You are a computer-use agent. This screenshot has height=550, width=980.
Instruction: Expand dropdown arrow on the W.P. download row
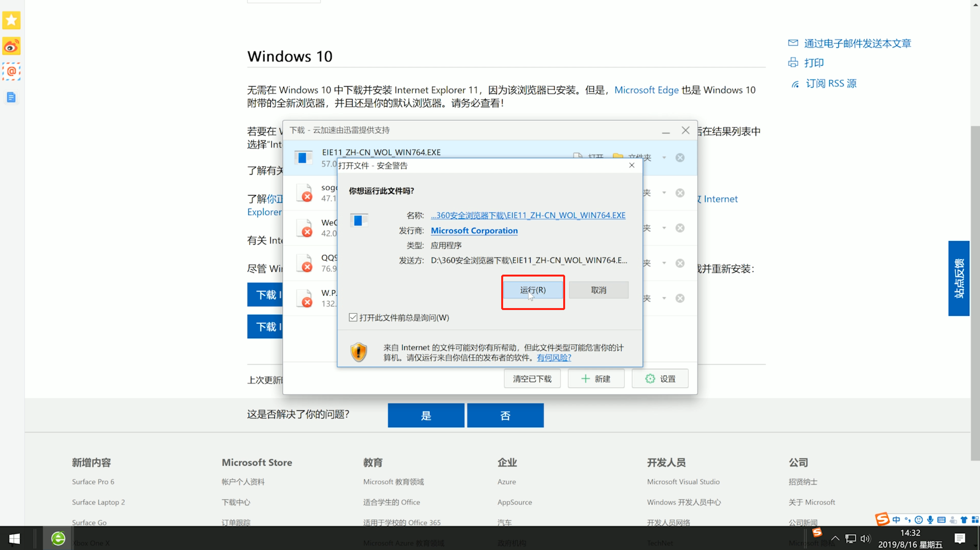(664, 298)
